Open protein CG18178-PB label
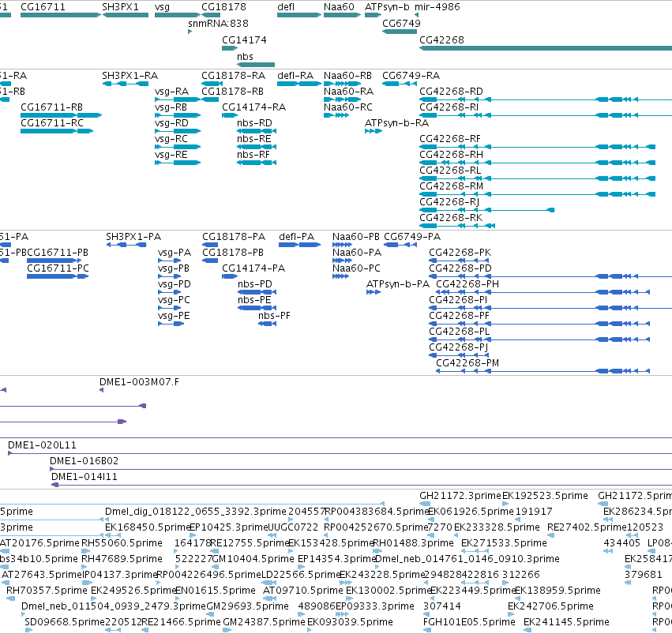This screenshot has width=672, height=634. 233,253
